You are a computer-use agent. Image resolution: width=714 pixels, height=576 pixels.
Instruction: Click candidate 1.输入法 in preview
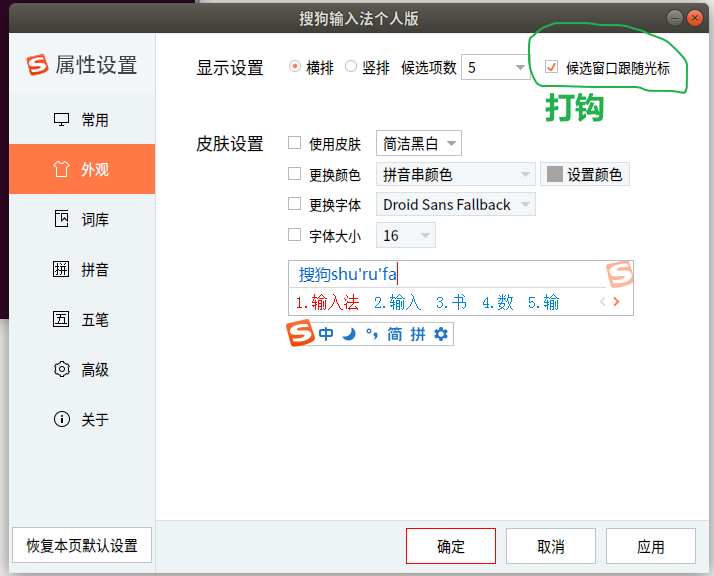(327, 302)
